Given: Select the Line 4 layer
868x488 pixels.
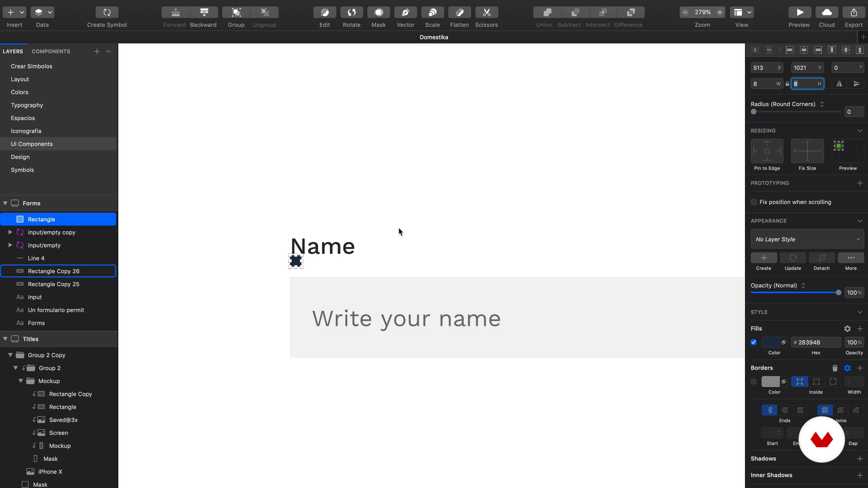Looking at the screenshot, I should click(58, 258).
